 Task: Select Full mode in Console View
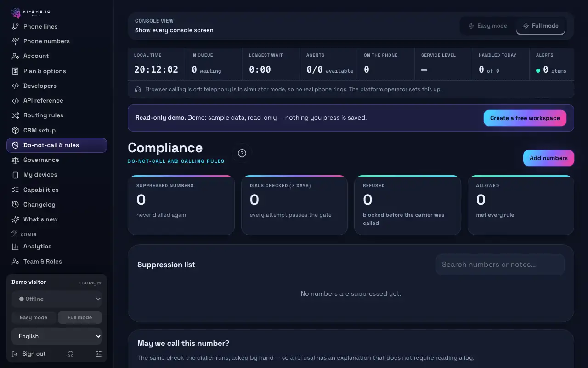[541, 26]
